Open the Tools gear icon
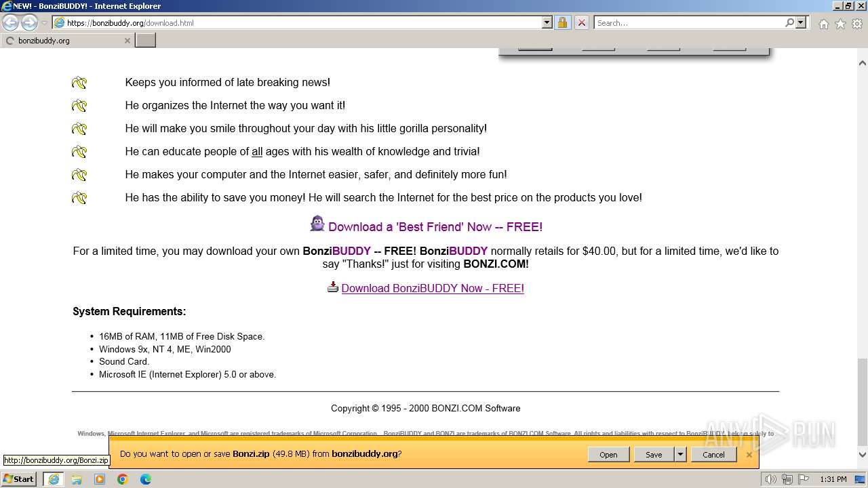 coord(857,24)
